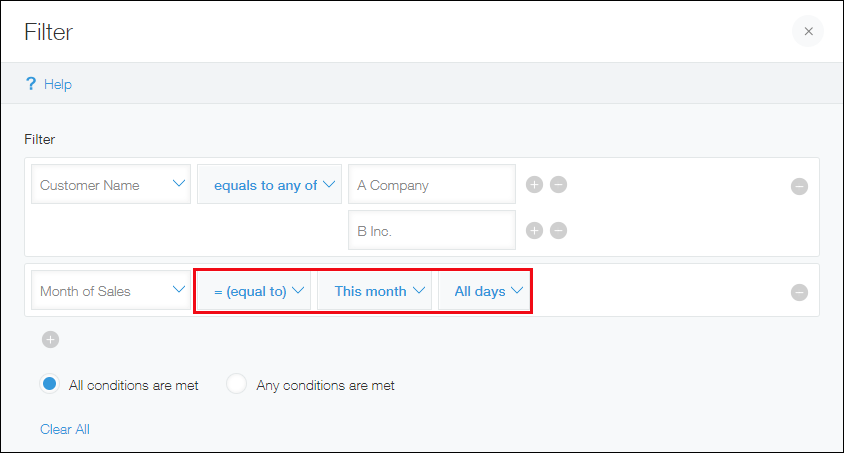The width and height of the screenshot is (844, 453).
Task: Open the equals to any of dropdown
Action: [270, 185]
